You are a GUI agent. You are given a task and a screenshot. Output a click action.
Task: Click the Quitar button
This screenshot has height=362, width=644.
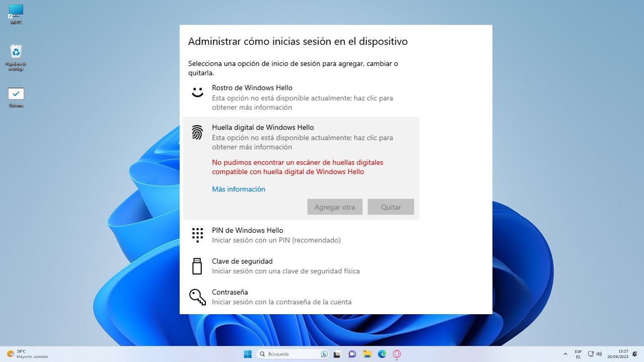[391, 207]
